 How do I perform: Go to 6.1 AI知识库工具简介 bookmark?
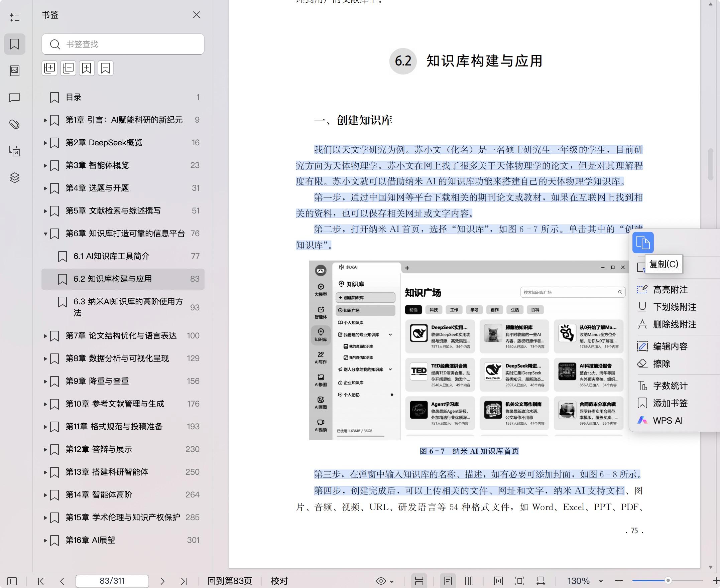tap(123, 256)
